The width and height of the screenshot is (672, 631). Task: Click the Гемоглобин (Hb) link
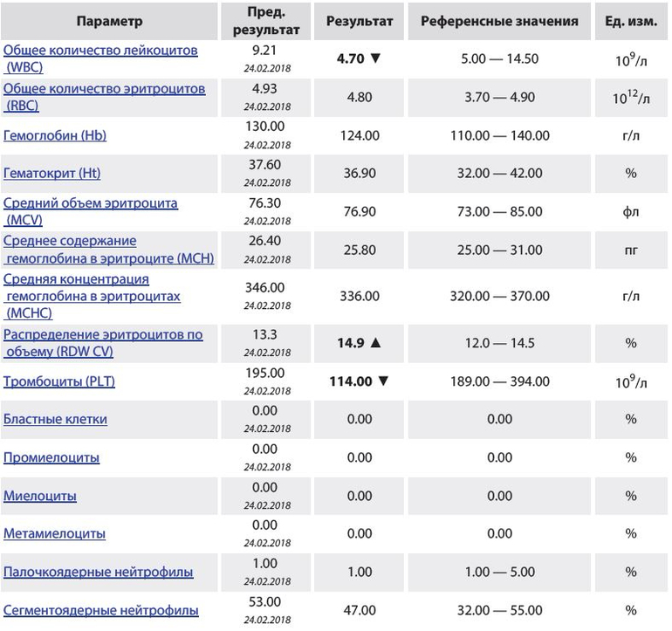[x=55, y=136]
